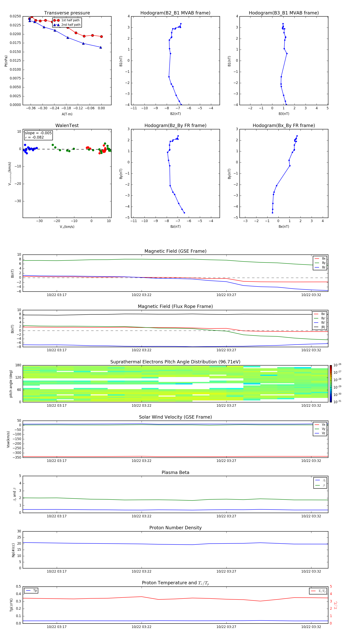The width and height of the screenshot is (351, 644).
Task: Click the "slope = -0.005" annotation
Action: [x=38, y=133]
